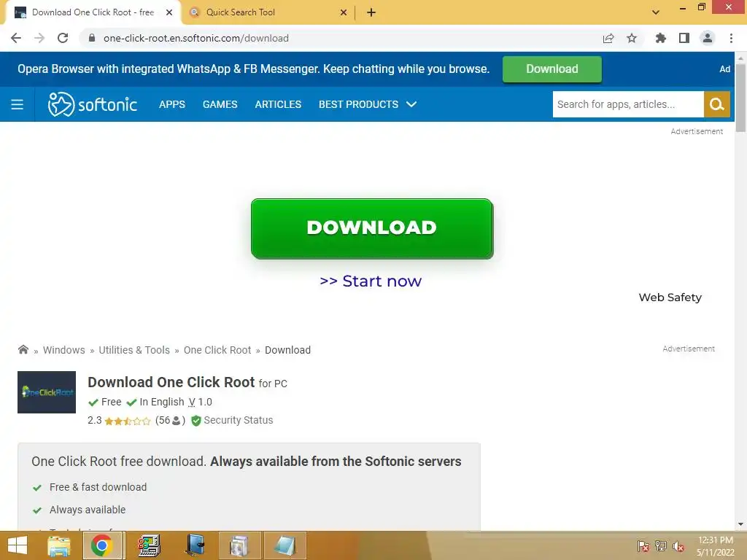Select Download One Click Root tab
The height and width of the screenshot is (560, 747).
(93, 12)
